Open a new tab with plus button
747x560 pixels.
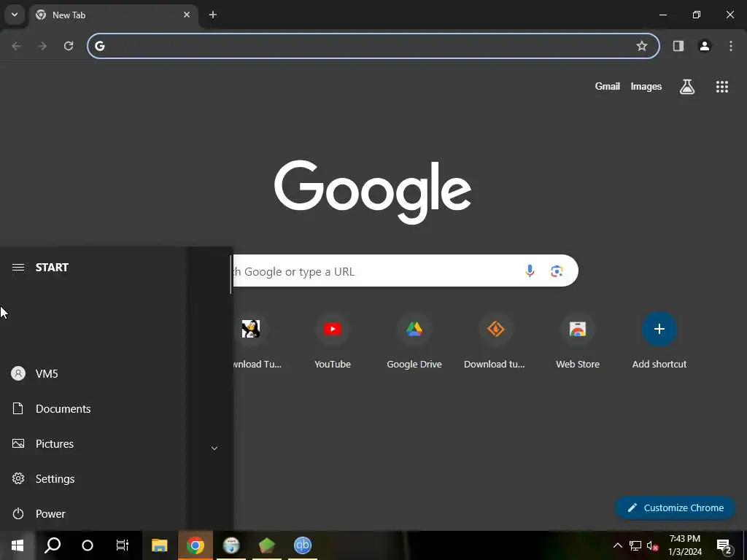(213, 15)
